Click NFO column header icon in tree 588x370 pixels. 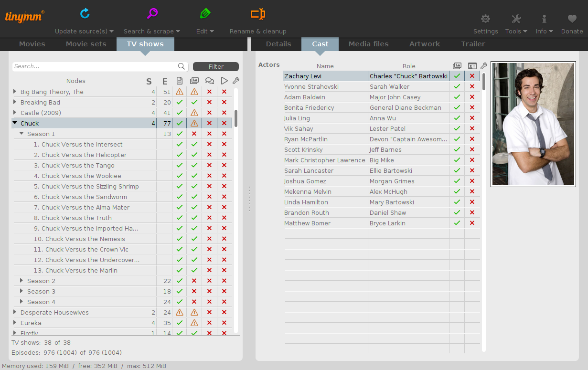[180, 81]
